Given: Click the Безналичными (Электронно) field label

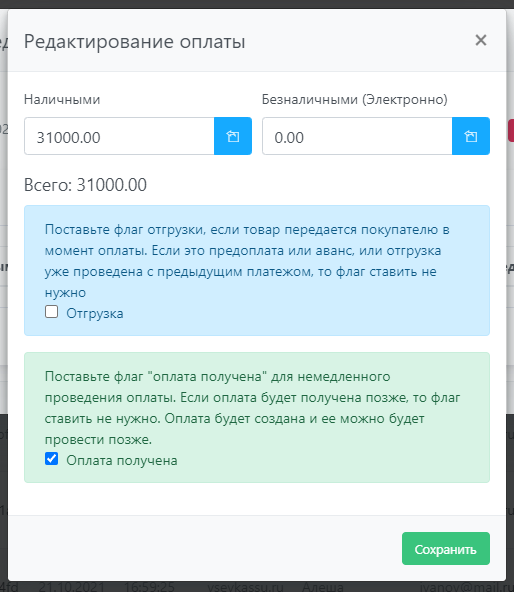Looking at the screenshot, I should coord(355,99).
